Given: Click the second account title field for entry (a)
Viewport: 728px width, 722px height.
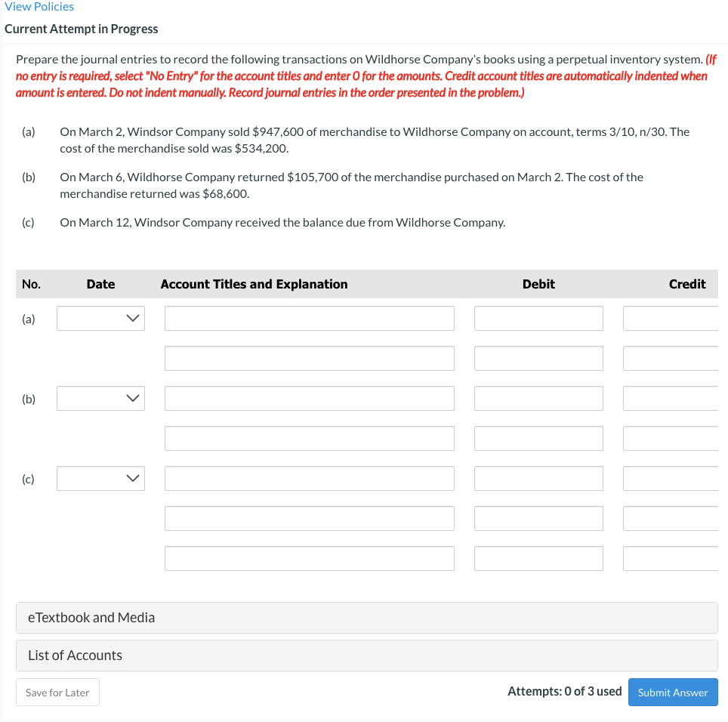Looking at the screenshot, I should pos(309,358).
